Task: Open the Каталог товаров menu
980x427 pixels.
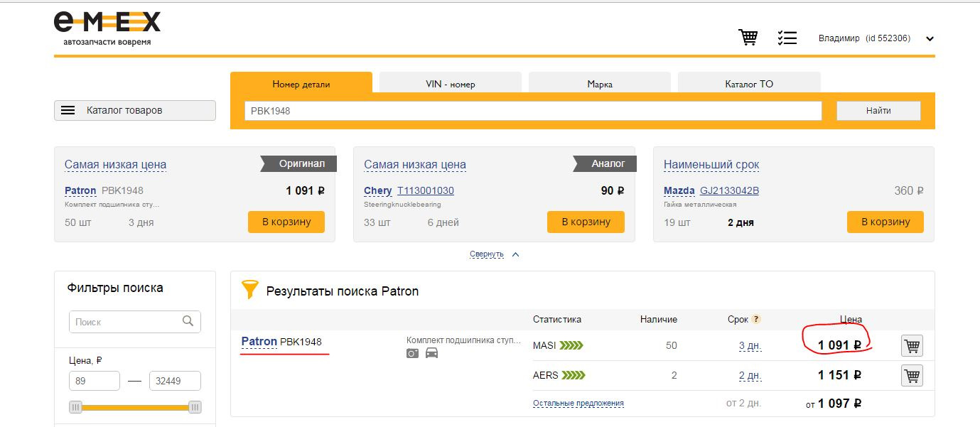Action: [x=135, y=110]
